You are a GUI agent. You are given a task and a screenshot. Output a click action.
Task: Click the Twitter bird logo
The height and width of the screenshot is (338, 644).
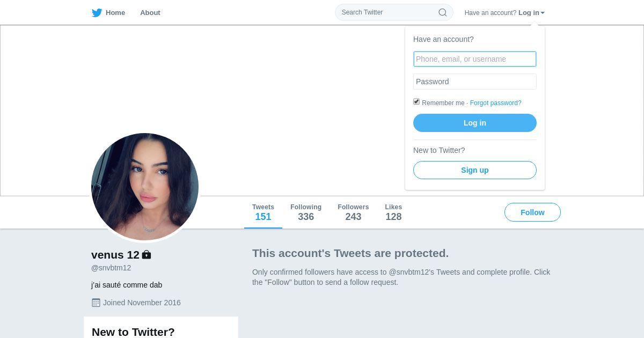point(97,13)
